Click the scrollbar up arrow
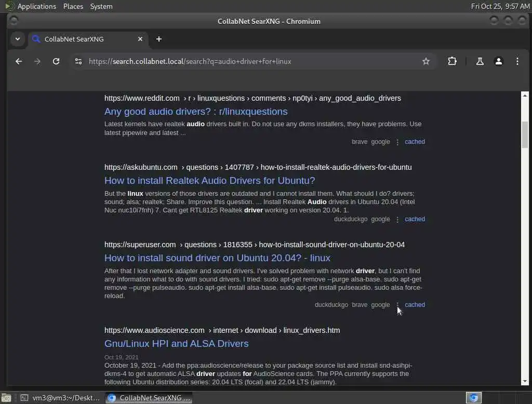The image size is (532, 404). pos(525,96)
